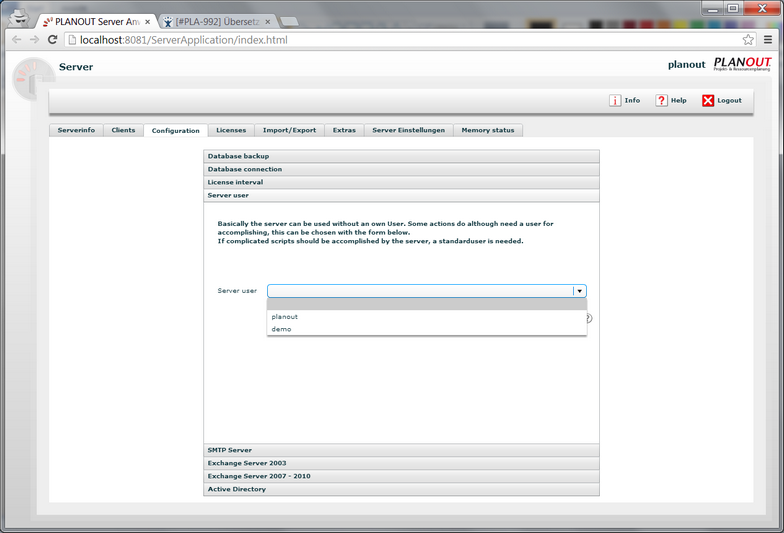Open a new browser tab
The height and width of the screenshot is (533, 784).
click(x=290, y=22)
